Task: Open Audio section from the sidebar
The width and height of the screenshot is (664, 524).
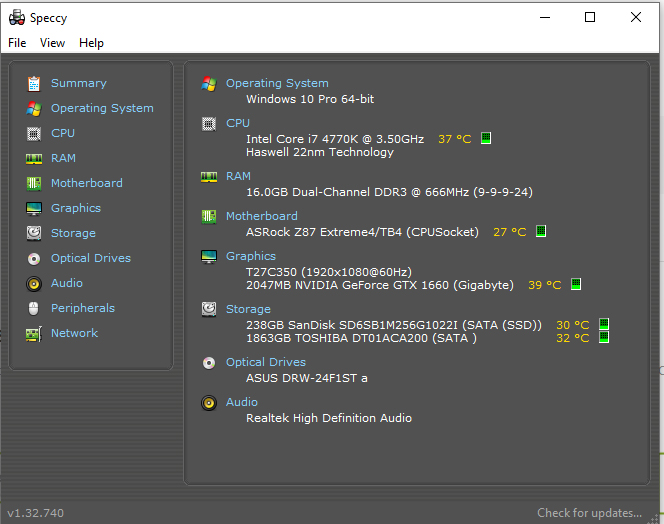Action: pos(66,283)
